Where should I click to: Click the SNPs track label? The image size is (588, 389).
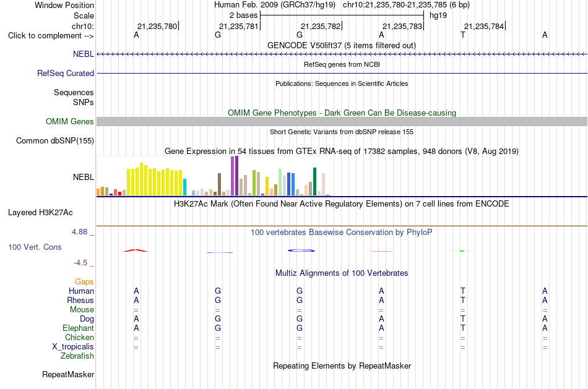pyautogui.click(x=84, y=102)
